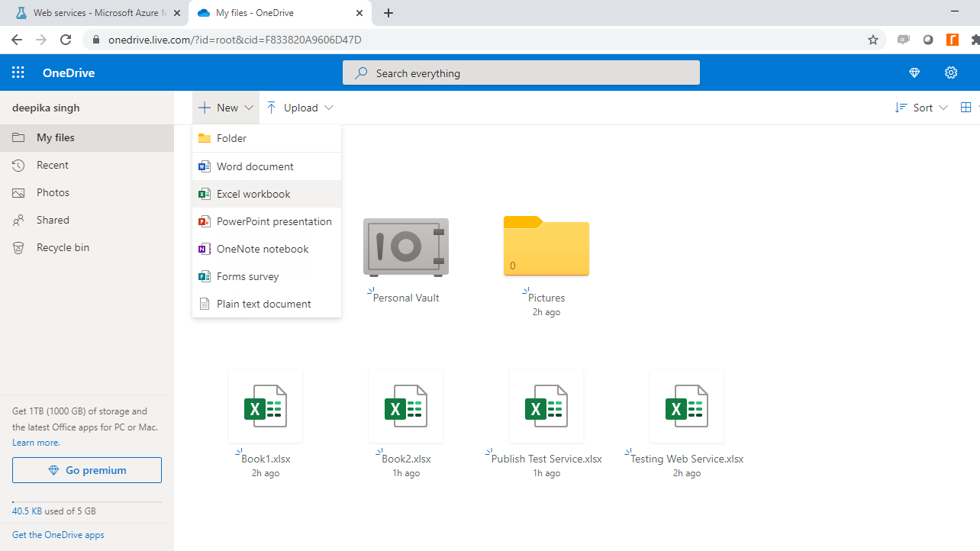The width and height of the screenshot is (980, 551).
Task: Switch view using the tiles layout button
Action: [x=966, y=108]
